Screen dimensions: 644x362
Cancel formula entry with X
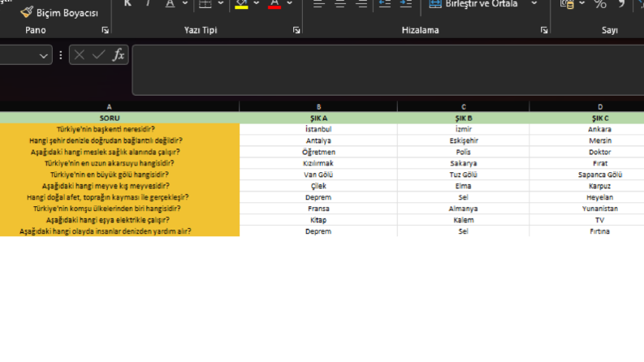80,55
